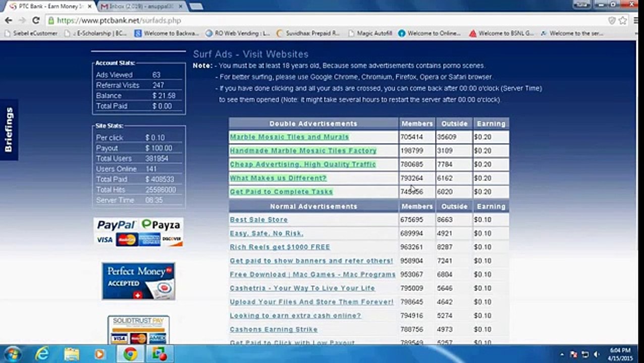644x363 pixels.
Task: Open the Welcome to Backwa... bookmark
Action: 167,33
